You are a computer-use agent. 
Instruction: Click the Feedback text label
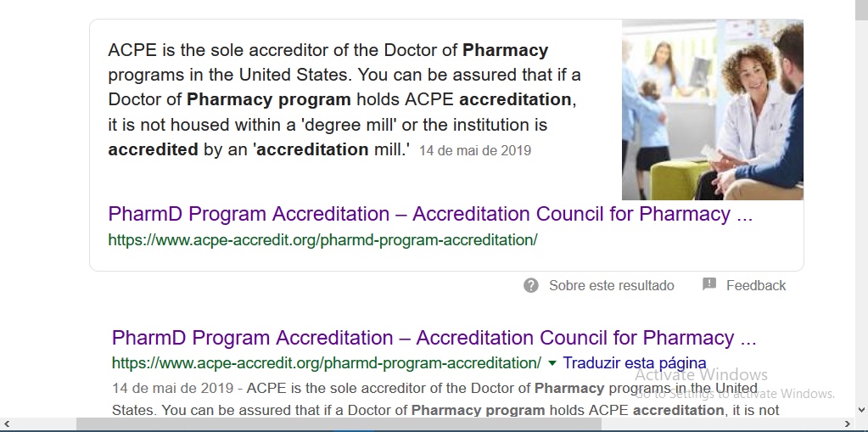[x=756, y=285]
